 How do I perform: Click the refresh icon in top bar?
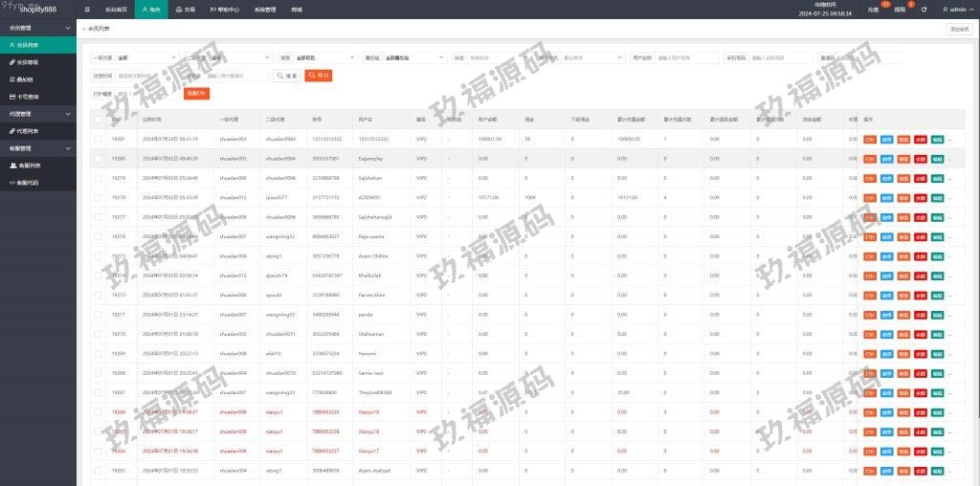point(924,9)
